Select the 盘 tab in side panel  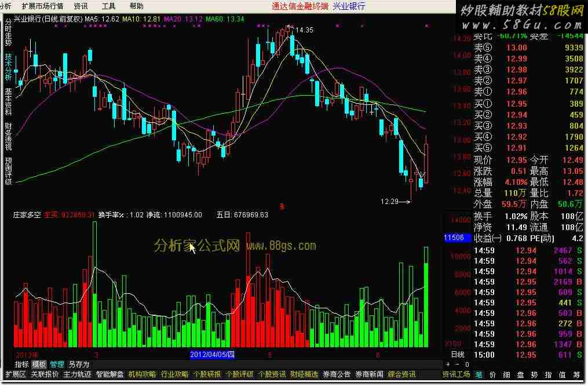(x=520, y=374)
